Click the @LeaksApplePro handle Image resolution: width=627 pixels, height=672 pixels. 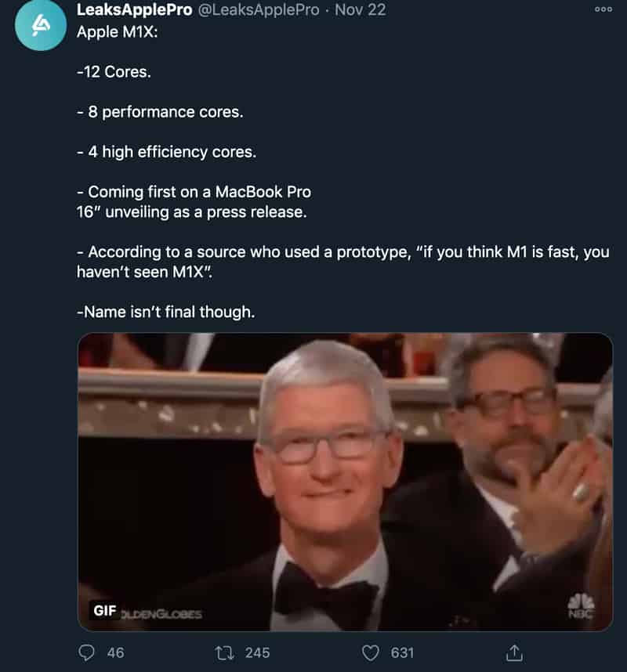click(x=259, y=10)
